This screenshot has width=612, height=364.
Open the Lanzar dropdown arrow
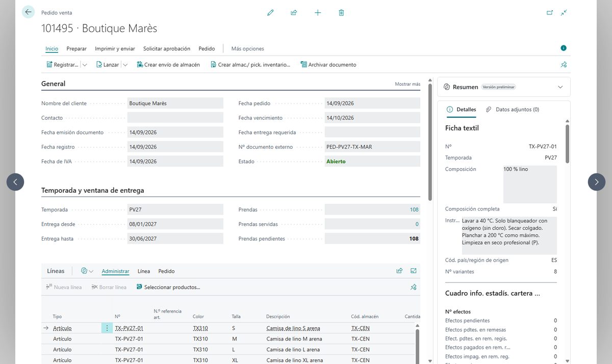(x=125, y=65)
